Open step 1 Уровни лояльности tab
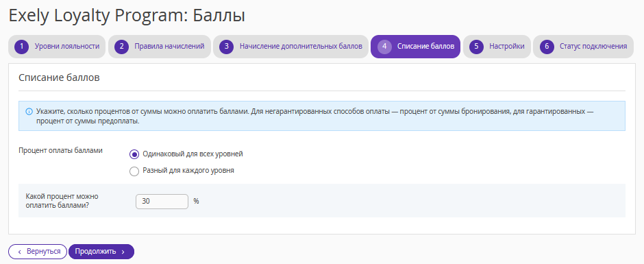644x264 pixels. [x=57, y=47]
